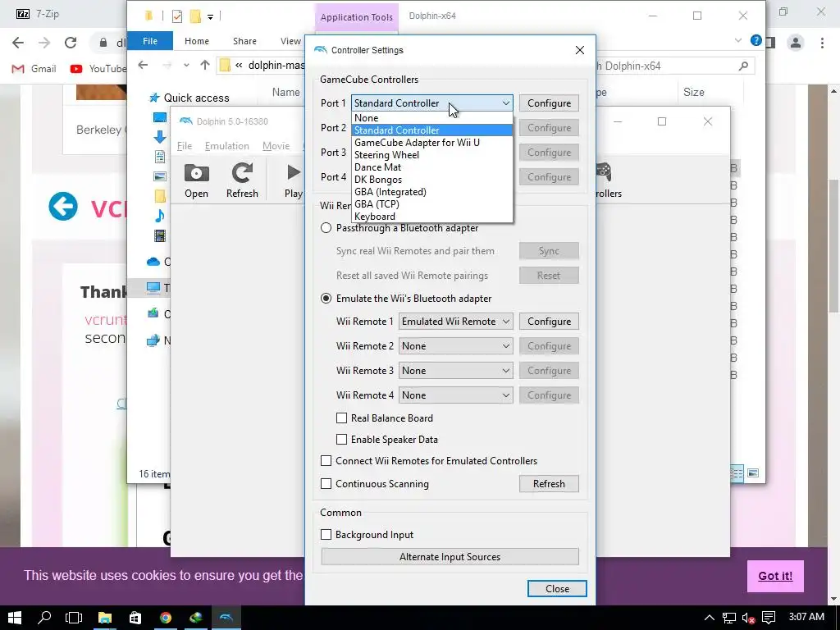Click the Music note icon in Explorer sidebar
Image resolution: width=840 pixels, height=630 pixels.
[160, 216]
